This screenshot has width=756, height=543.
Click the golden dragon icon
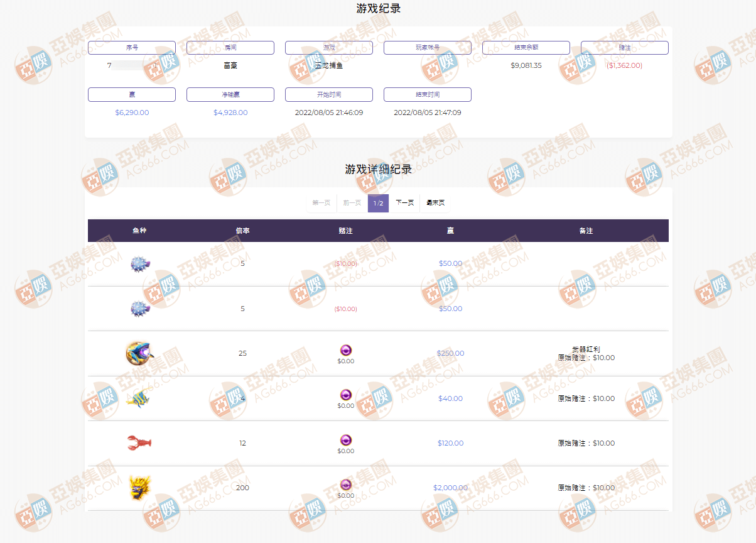pyautogui.click(x=139, y=488)
